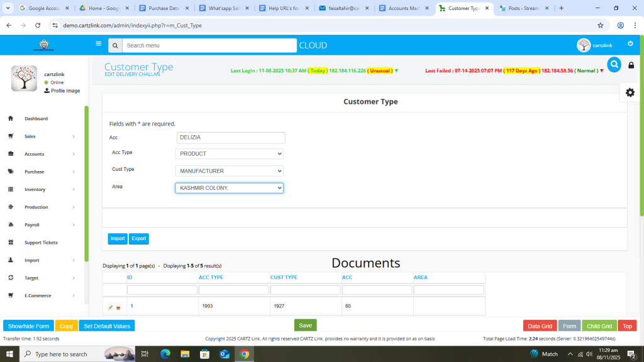Open Microsoft Edge from the taskbar
Viewport: 644px width, 362px height.
coord(165,354)
